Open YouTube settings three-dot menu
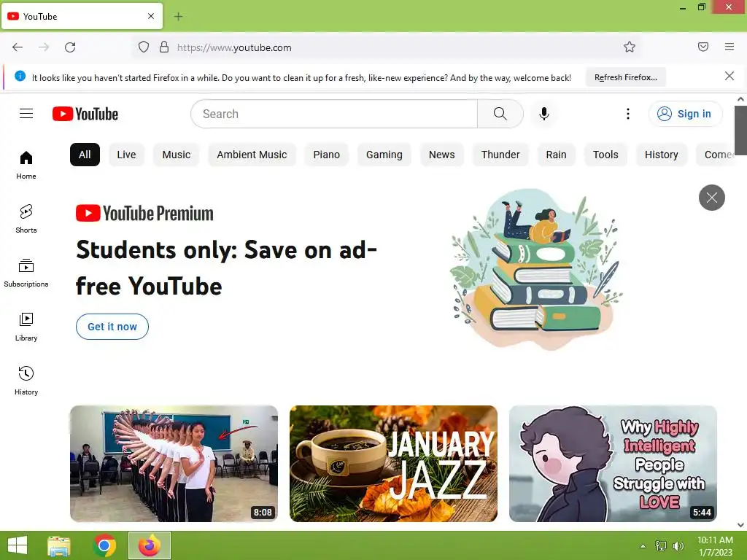 [x=628, y=114]
